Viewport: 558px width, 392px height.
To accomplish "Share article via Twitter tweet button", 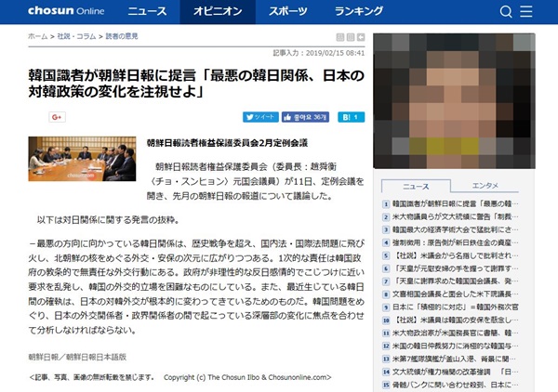I will [x=261, y=117].
